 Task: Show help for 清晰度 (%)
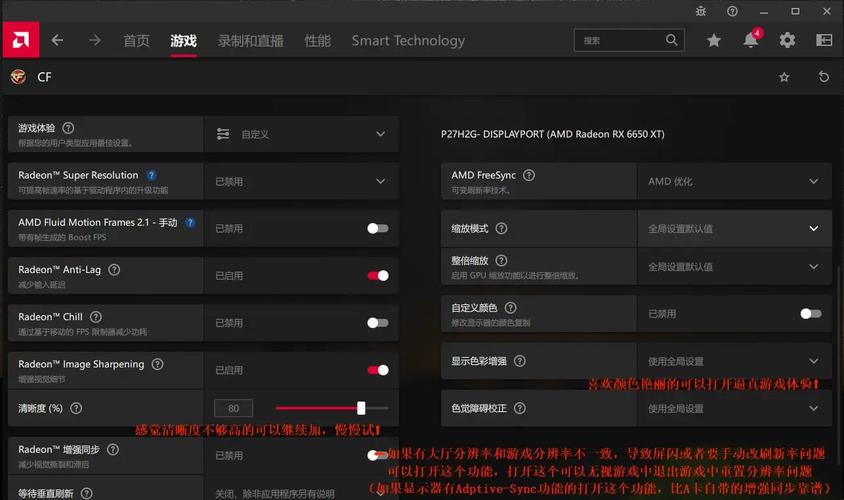point(76,408)
